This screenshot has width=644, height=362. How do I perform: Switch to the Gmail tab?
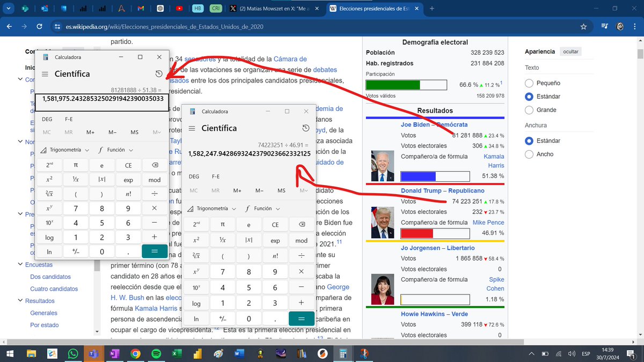140,9
